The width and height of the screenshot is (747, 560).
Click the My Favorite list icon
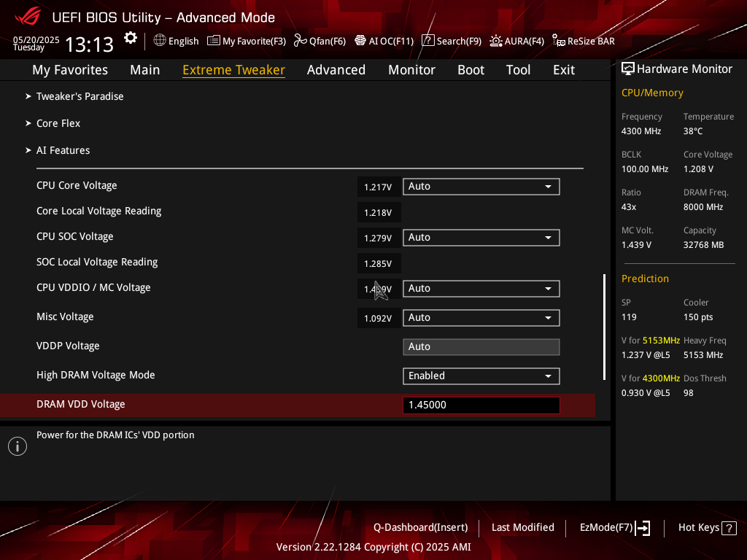[x=214, y=41]
